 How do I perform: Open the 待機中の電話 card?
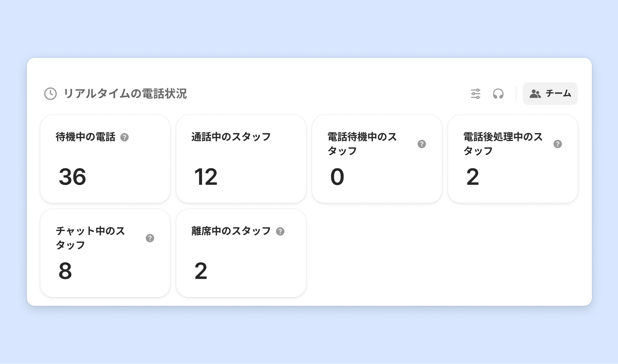click(x=105, y=159)
